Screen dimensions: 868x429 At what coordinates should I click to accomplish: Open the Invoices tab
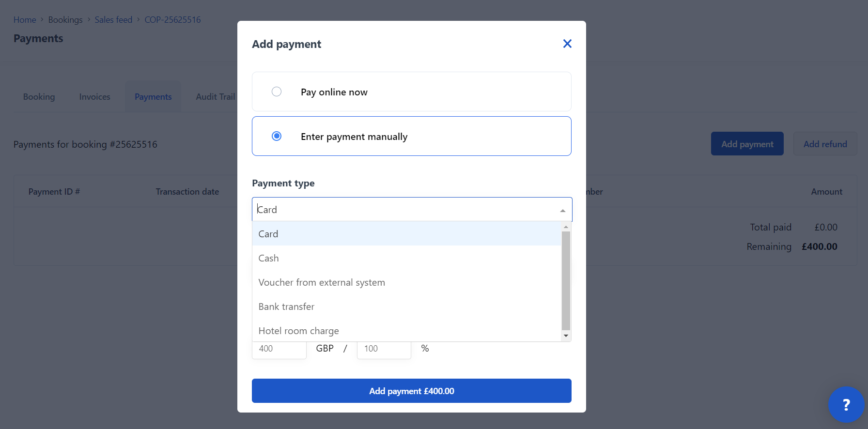point(95,97)
